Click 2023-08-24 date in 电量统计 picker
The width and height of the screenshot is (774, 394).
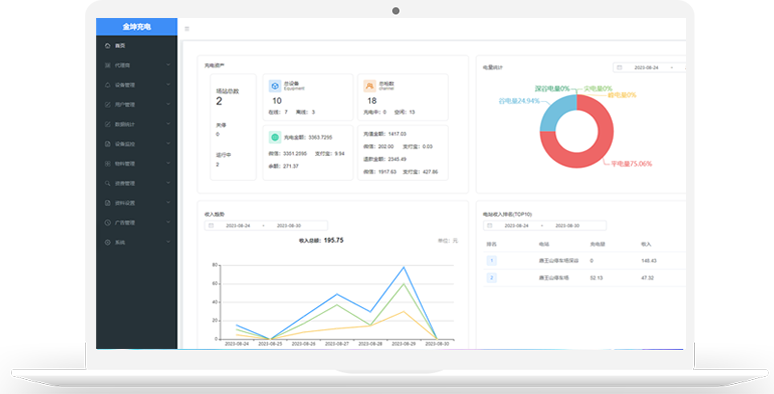tap(646, 67)
